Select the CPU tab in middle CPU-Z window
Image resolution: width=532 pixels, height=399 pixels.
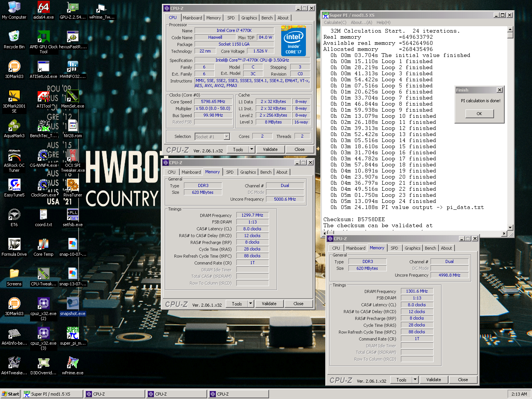point(172,172)
